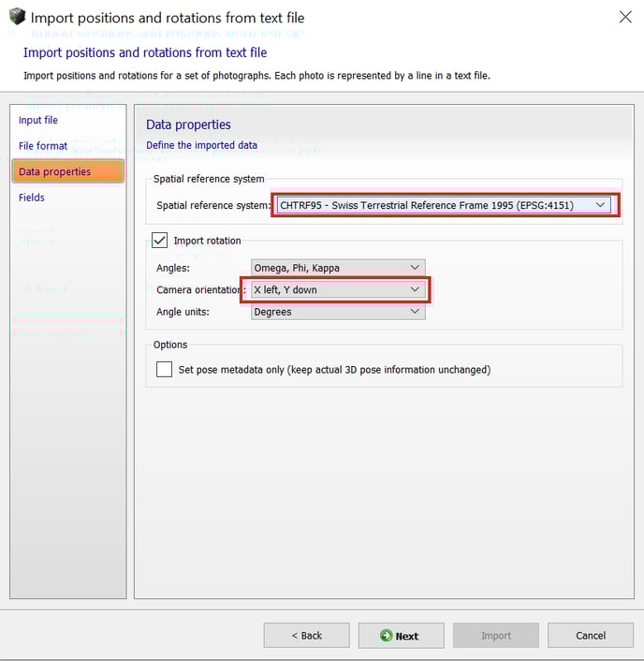Uncheck the Import rotation checkbox
Screen dimensions: 644x661
[159, 241]
